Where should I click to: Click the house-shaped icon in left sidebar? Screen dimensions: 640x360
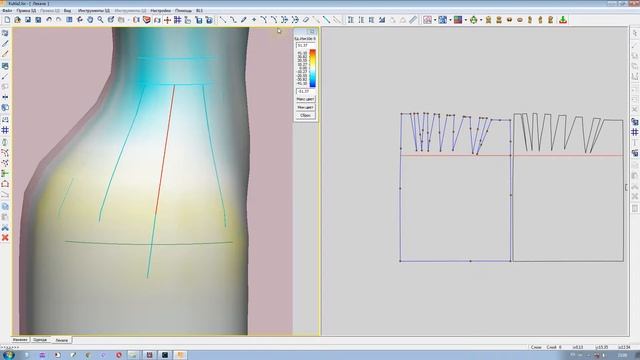[5, 184]
